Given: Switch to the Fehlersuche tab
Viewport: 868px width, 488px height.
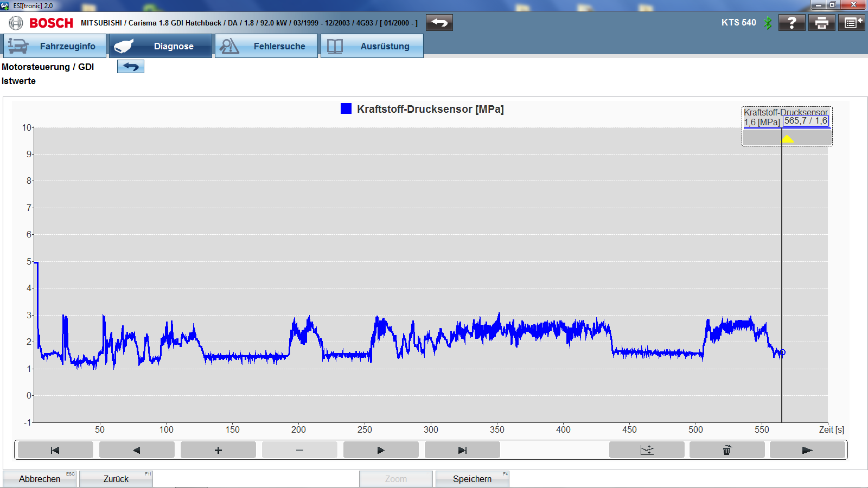Looking at the screenshot, I should pyautogui.click(x=266, y=46).
